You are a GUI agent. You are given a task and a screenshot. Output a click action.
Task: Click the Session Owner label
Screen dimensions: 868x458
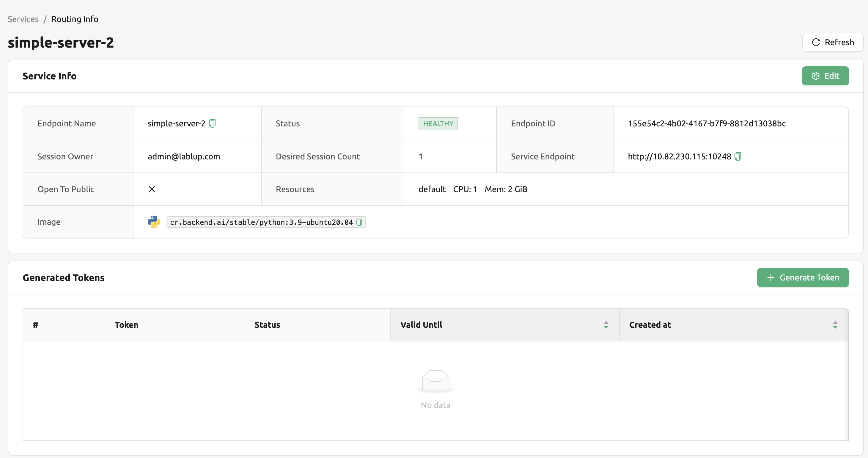[65, 157]
